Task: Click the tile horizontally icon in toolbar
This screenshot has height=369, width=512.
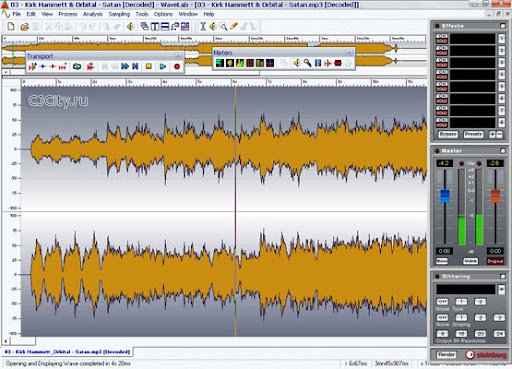Action: pos(165,26)
